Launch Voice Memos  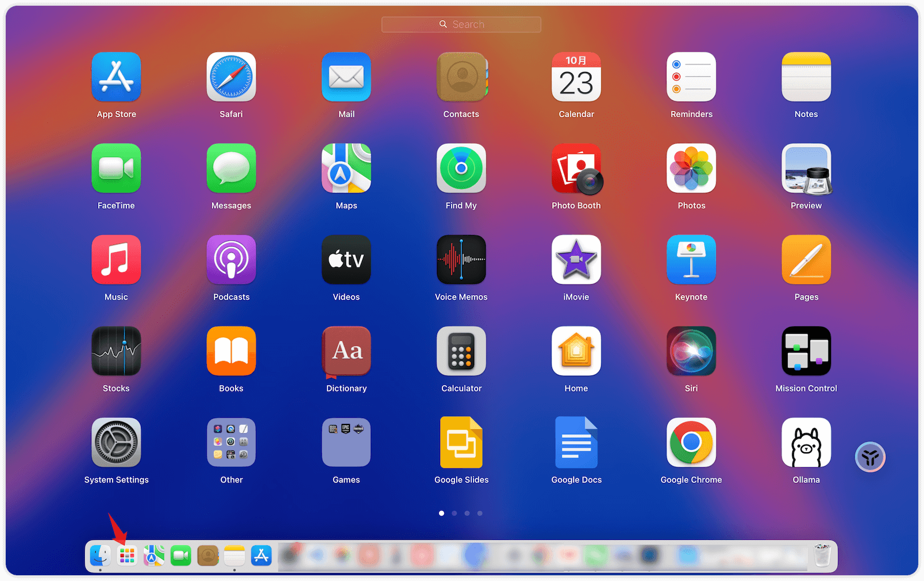(461, 259)
